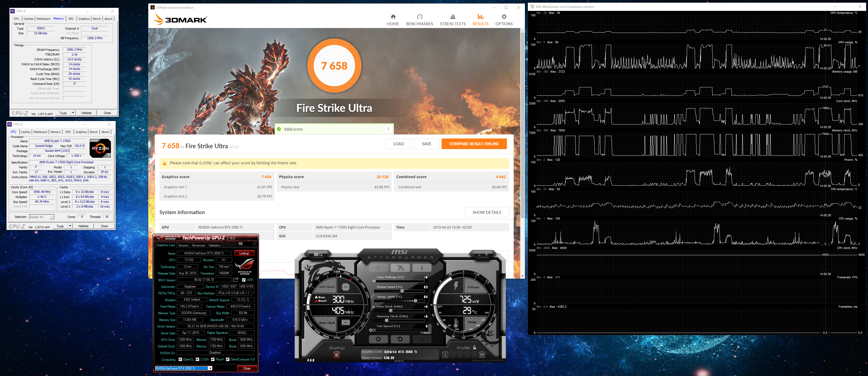The image size is (868, 376).
Task: Open the Socket #1 selection dropdown in CPU-Z
Action: tap(41, 217)
